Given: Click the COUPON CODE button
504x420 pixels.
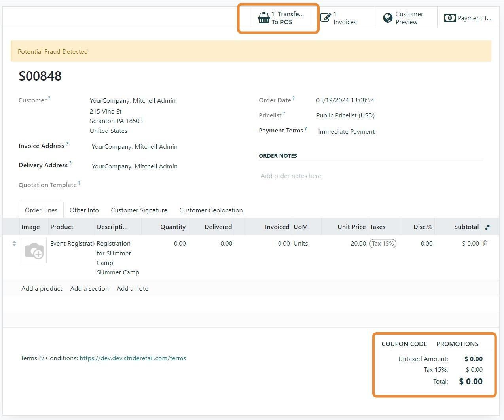Looking at the screenshot, I should coord(404,344).
